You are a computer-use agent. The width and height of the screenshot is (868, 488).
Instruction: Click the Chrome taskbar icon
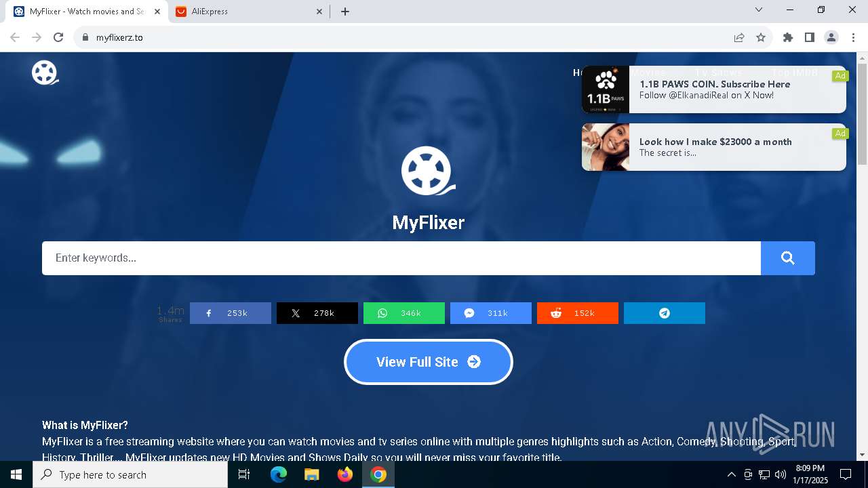pos(378,474)
